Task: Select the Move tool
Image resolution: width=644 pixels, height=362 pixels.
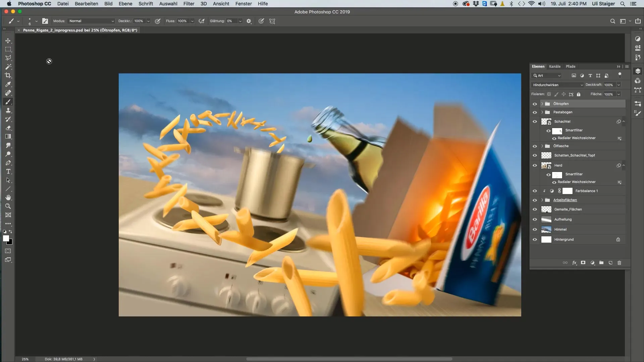Action: 8,41
